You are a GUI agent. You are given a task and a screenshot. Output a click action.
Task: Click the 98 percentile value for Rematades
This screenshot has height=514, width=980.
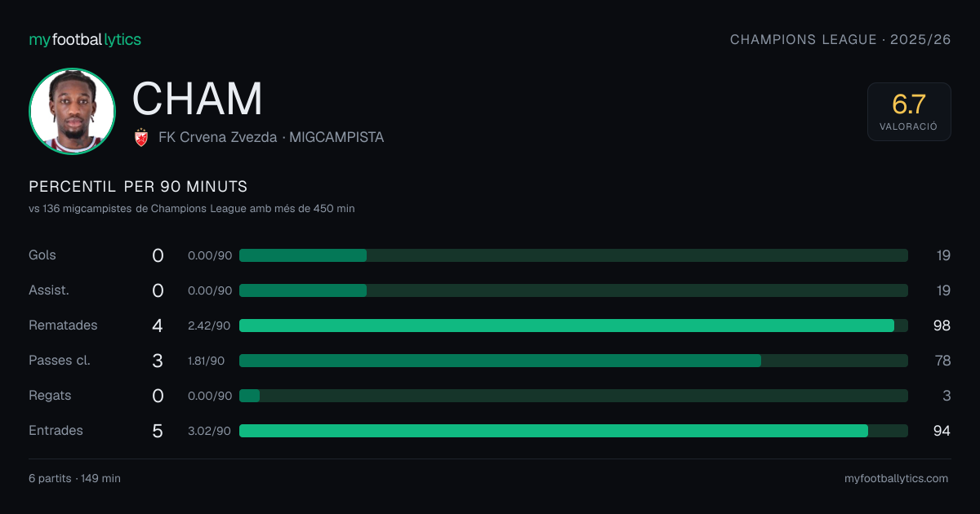click(942, 326)
